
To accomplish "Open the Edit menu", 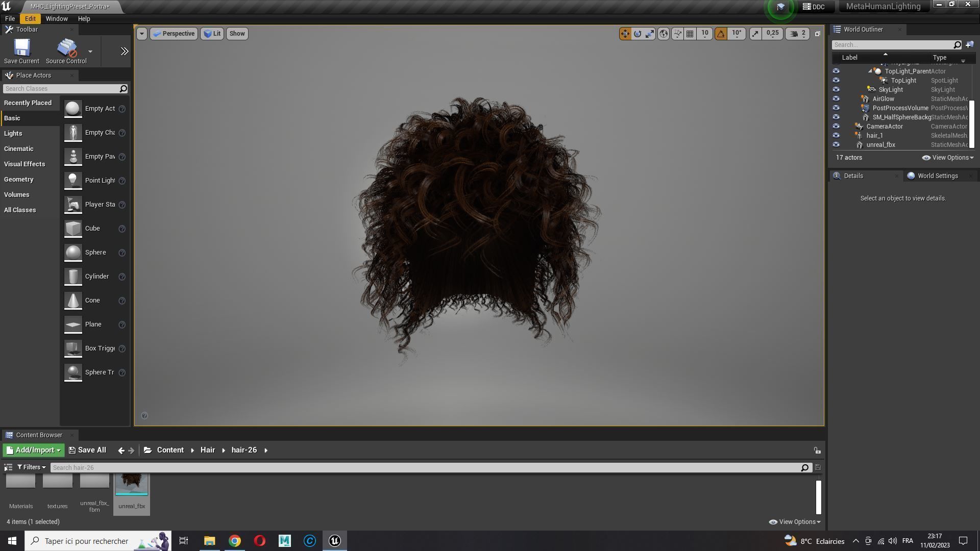I will [x=30, y=19].
